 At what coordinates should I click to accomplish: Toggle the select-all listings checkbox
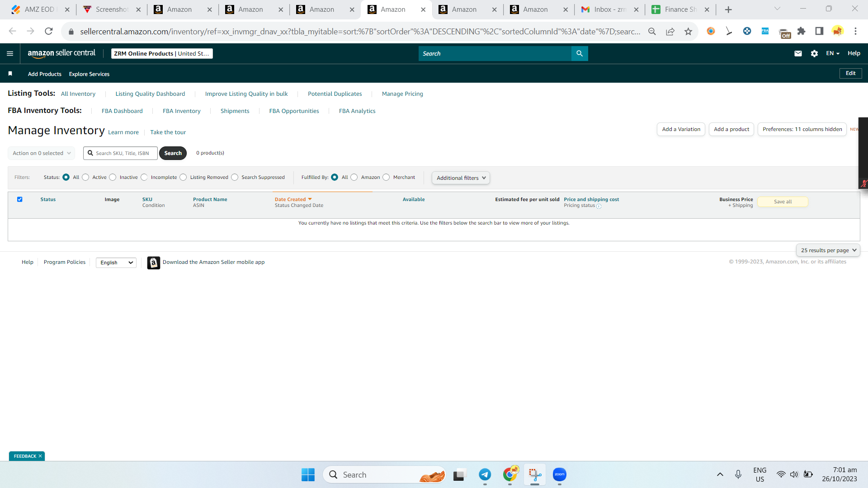pyautogui.click(x=19, y=199)
